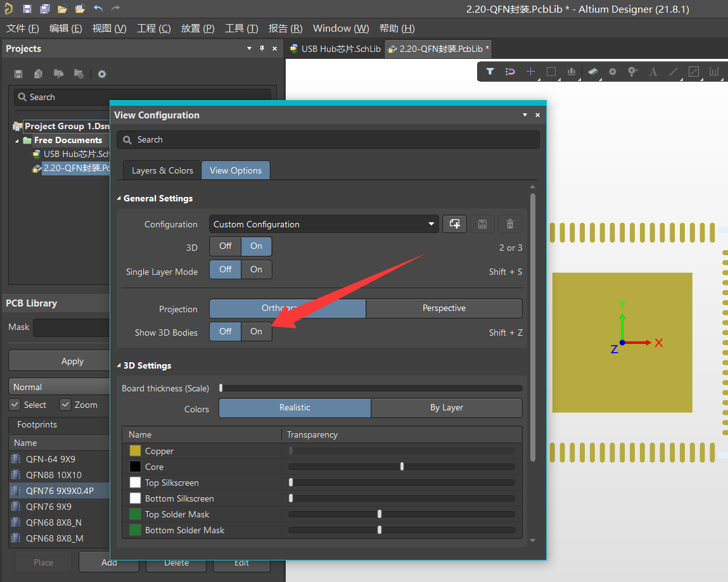Click the Open Document folder icon
The height and width of the screenshot is (582, 728).
[x=62, y=9]
